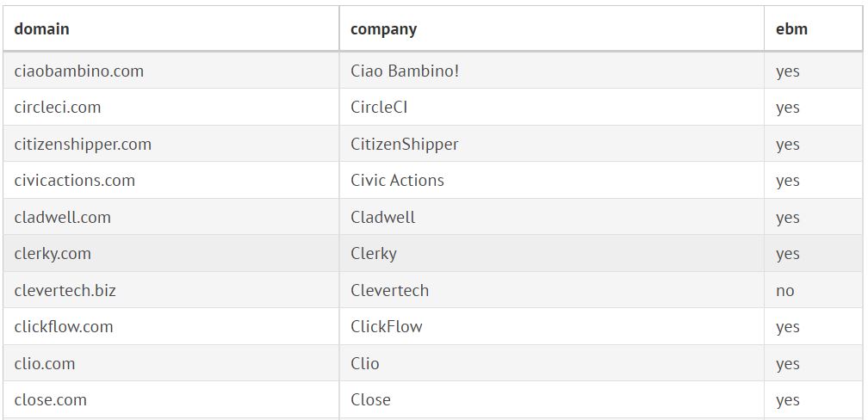Image resolution: width=868 pixels, height=420 pixels.
Task: Select the clio.com domain entry
Action: pyautogui.click(x=45, y=363)
